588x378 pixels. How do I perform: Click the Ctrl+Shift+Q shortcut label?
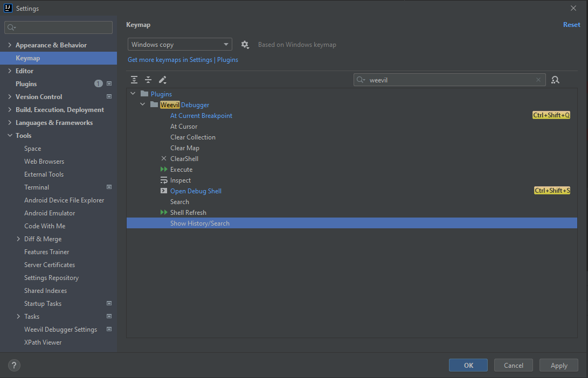pyautogui.click(x=551, y=115)
